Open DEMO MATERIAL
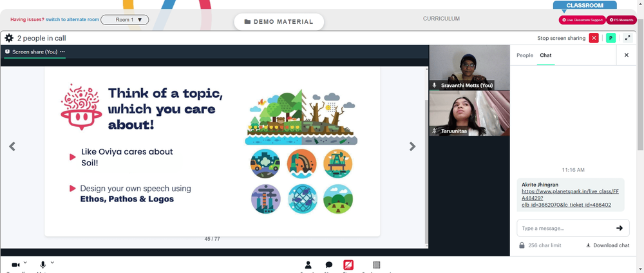 coord(279,22)
